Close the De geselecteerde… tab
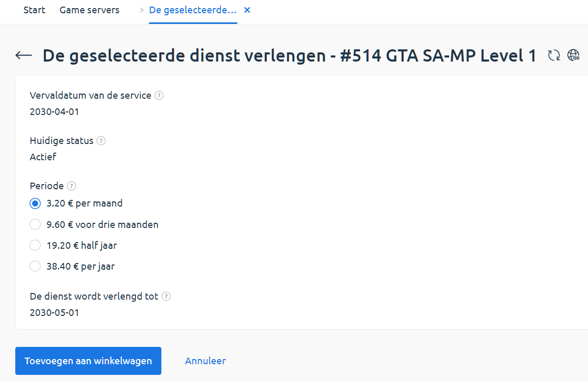 click(247, 10)
